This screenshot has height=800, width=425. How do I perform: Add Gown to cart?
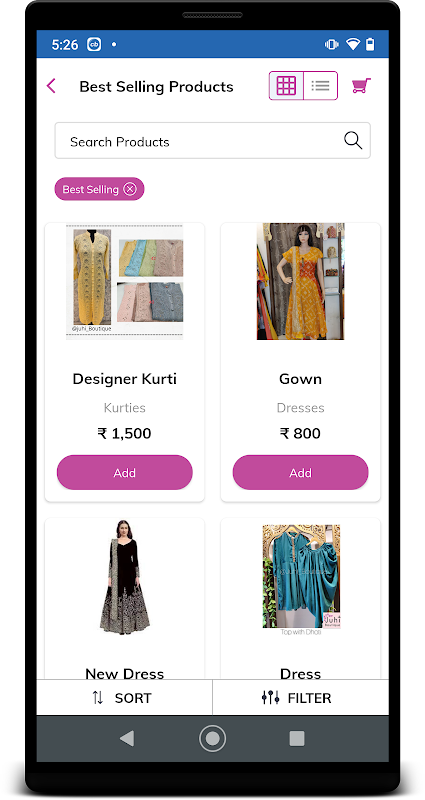pyautogui.click(x=301, y=472)
